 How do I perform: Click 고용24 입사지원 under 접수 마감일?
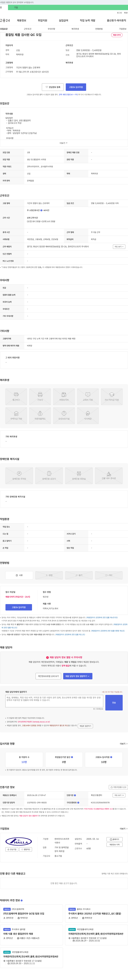point(19,607)
